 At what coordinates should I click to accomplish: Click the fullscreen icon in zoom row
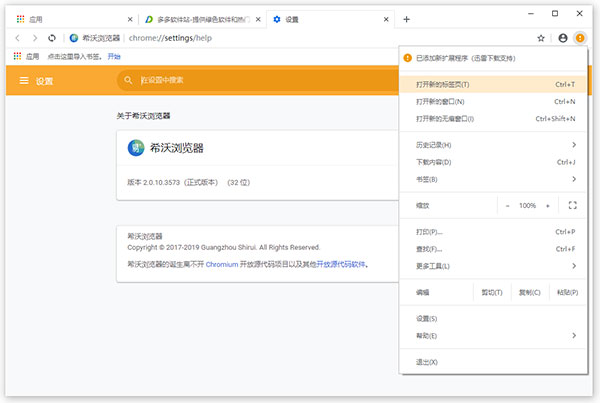[572, 205]
